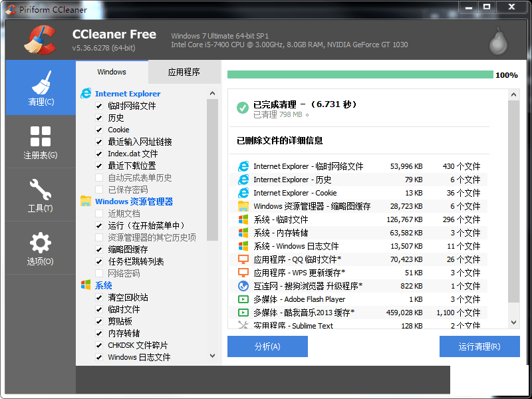Click monitor icon beside QQ 临时文件
Viewport: 532px width, 399px height.
pos(243,259)
